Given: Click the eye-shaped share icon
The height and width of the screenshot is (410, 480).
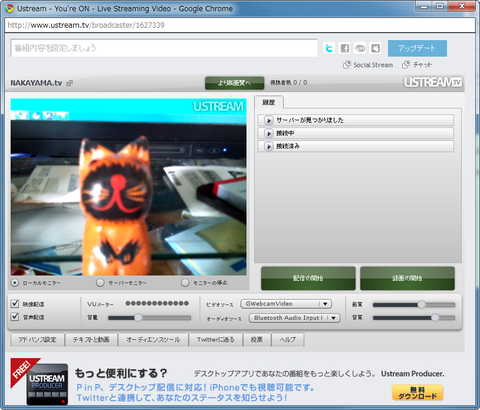Looking at the screenshot, I should tap(360, 48).
